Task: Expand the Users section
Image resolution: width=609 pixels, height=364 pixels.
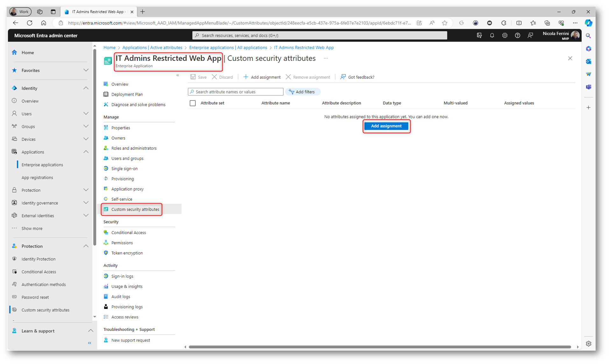Action: click(86, 114)
